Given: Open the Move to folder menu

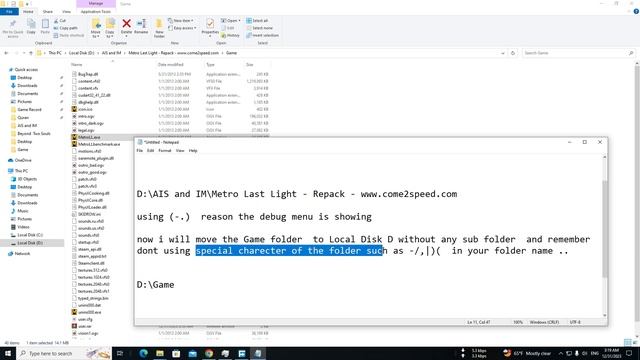Looking at the screenshot, I should [96, 28].
